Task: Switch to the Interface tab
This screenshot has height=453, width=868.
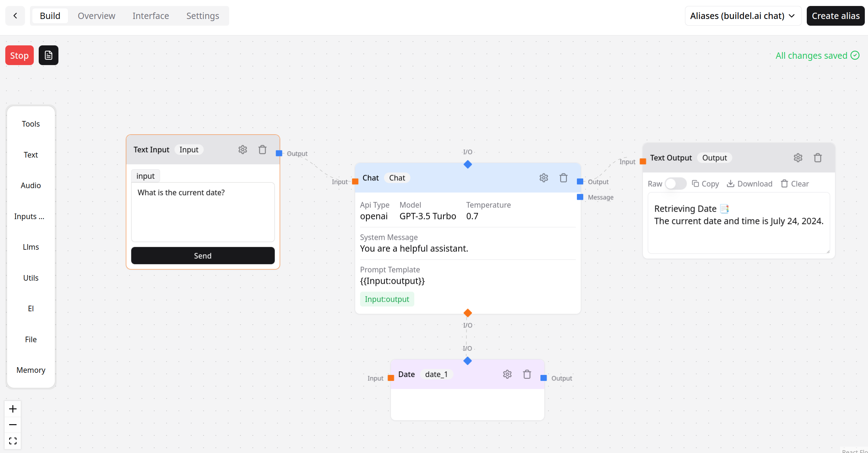Action: (x=151, y=16)
